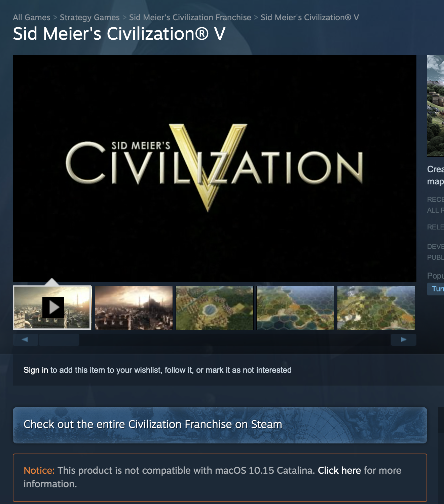Open the Civilization Franchise on Steam banner
This screenshot has height=504, width=444.
point(220,425)
